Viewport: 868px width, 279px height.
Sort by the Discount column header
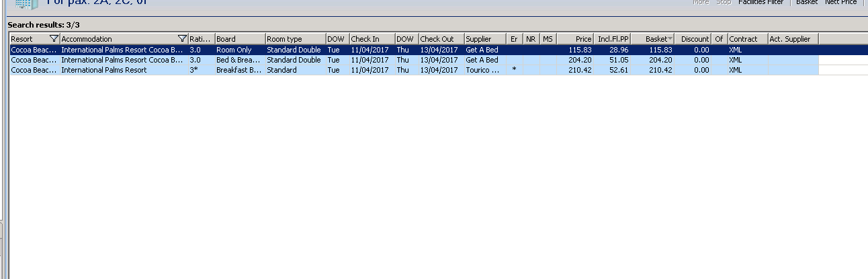[x=693, y=39]
